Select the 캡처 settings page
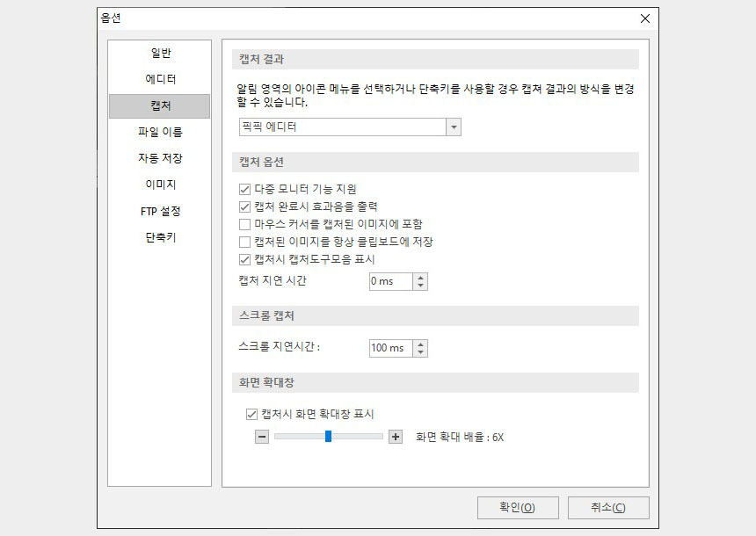 (160, 106)
